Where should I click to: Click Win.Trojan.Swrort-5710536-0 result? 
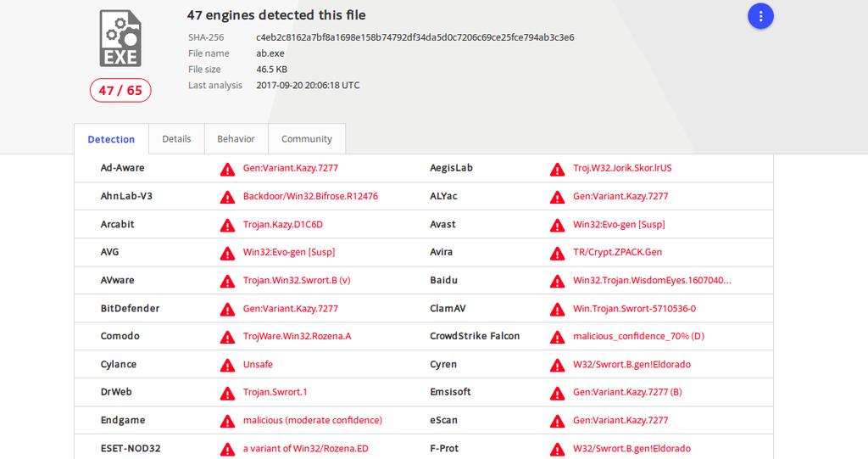(634, 309)
